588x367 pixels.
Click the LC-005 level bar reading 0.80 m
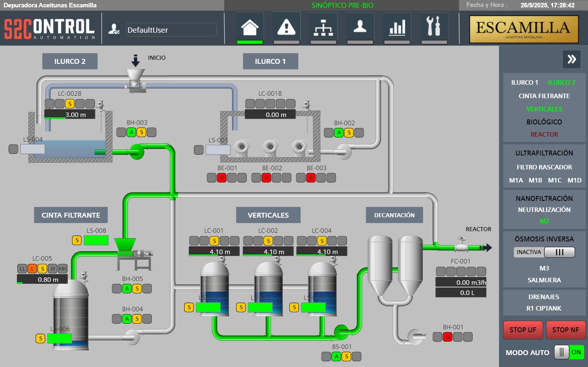(x=42, y=280)
